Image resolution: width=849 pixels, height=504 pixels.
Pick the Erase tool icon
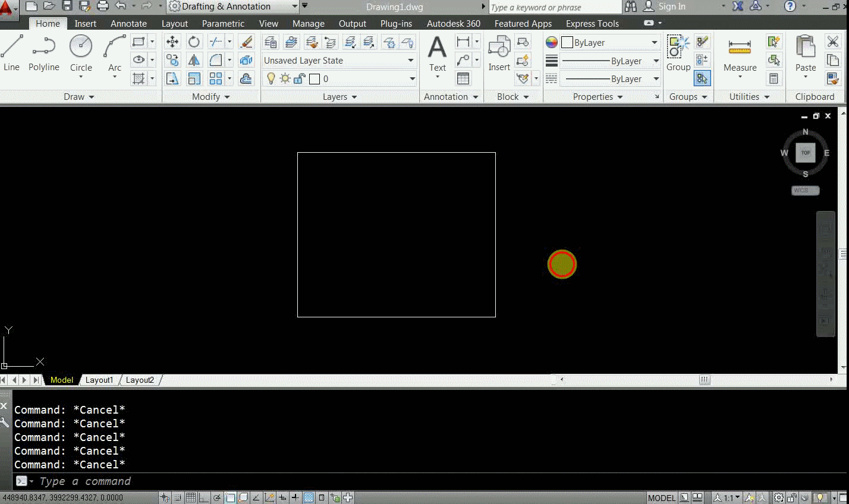pos(246,42)
